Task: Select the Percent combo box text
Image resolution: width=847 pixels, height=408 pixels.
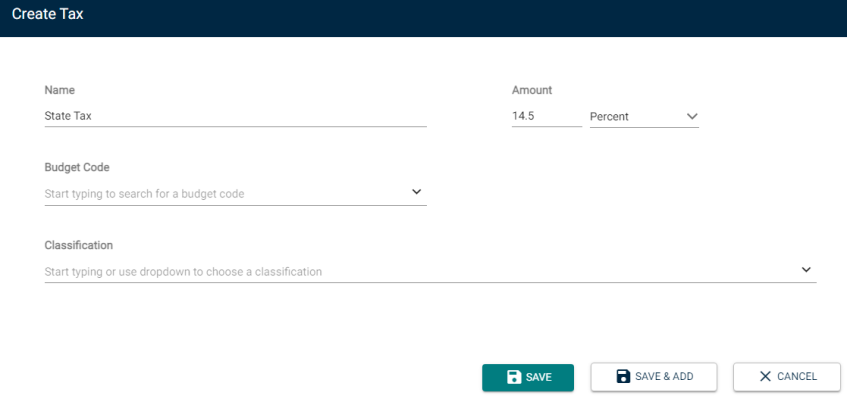Action: pyautogui.click(x=609, y=116)
